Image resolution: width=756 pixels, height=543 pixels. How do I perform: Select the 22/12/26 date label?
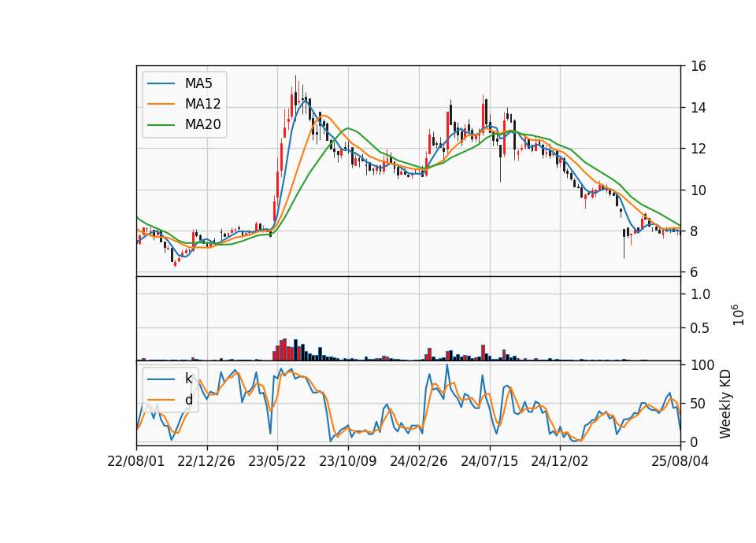(x=206, y=461)
